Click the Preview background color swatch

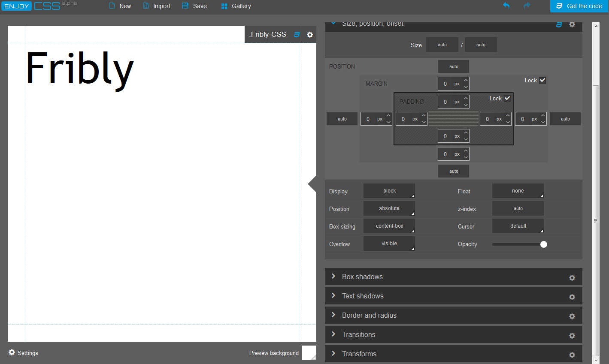click(309, 352)
